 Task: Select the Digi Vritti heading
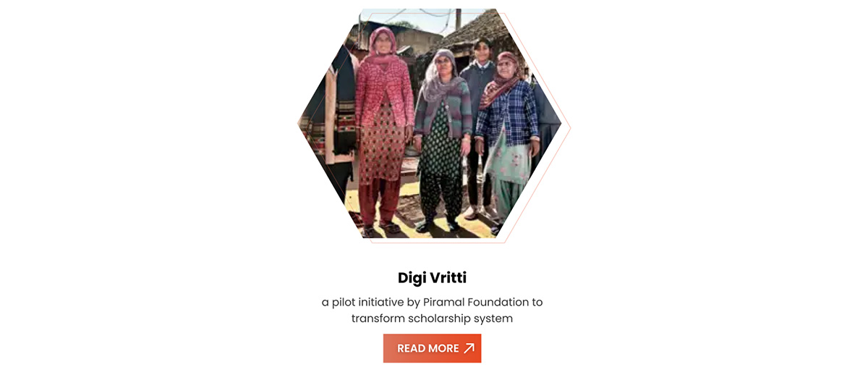432,278
